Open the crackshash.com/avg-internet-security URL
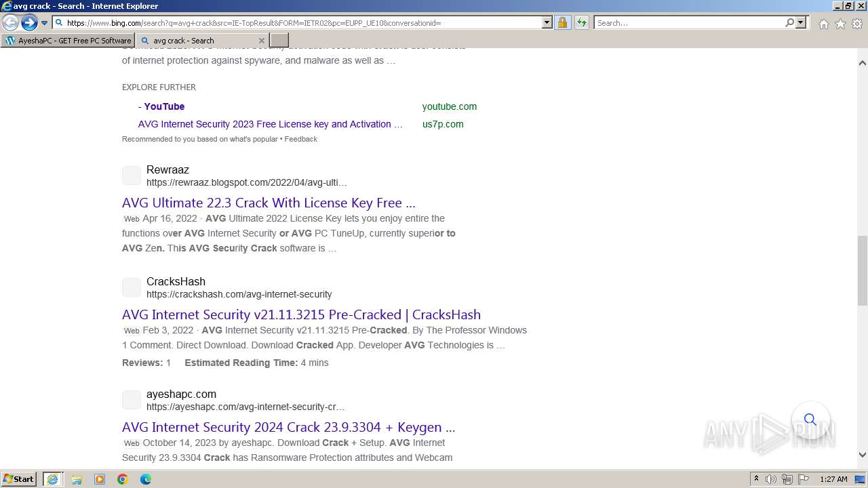Image resolution: width=868 pixels, height=488 pixels. 239,294
